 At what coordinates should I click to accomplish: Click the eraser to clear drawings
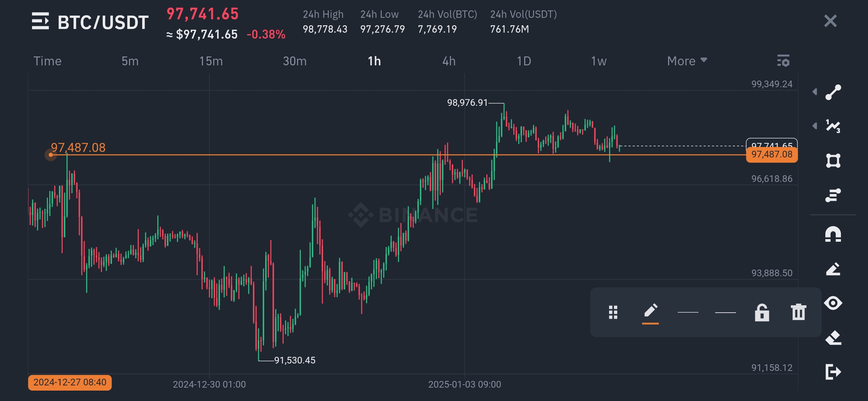click(833, 338)
